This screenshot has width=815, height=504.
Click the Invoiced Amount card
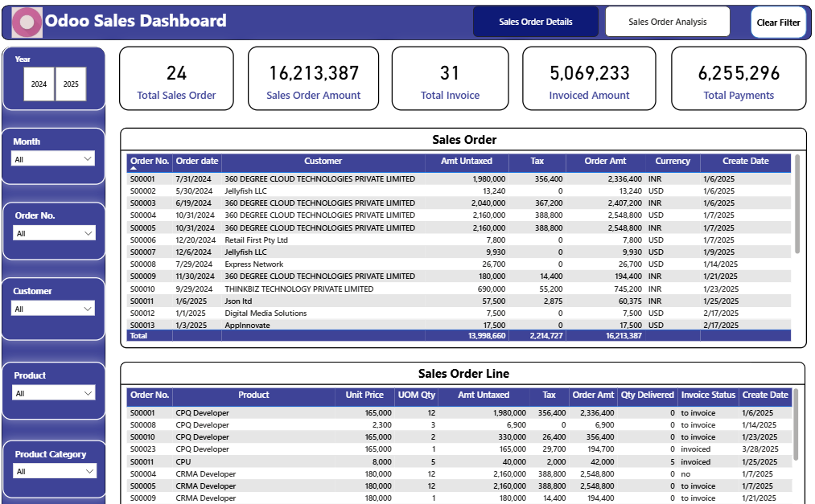[589, 79]
